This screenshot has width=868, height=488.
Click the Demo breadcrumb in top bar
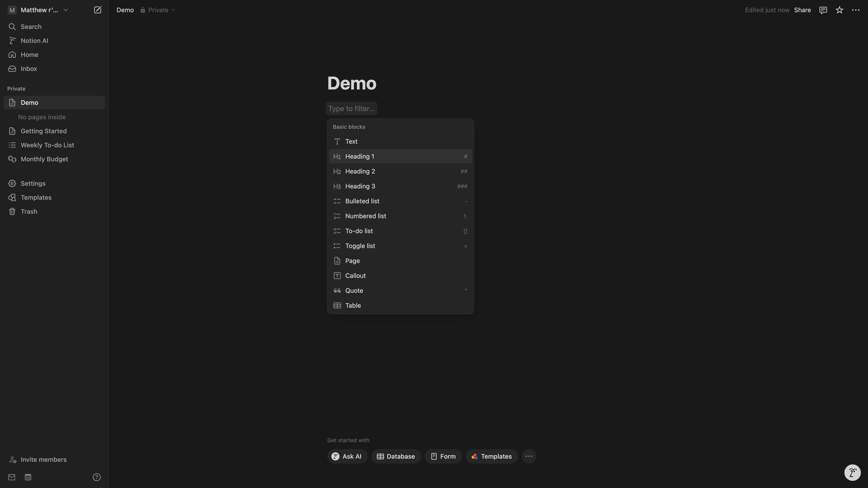pyautogui.click(x=125, y=10)
